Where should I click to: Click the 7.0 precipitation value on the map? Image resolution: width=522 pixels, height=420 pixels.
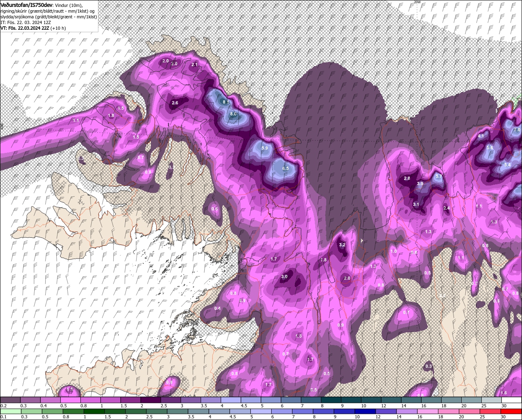[517, 130]
